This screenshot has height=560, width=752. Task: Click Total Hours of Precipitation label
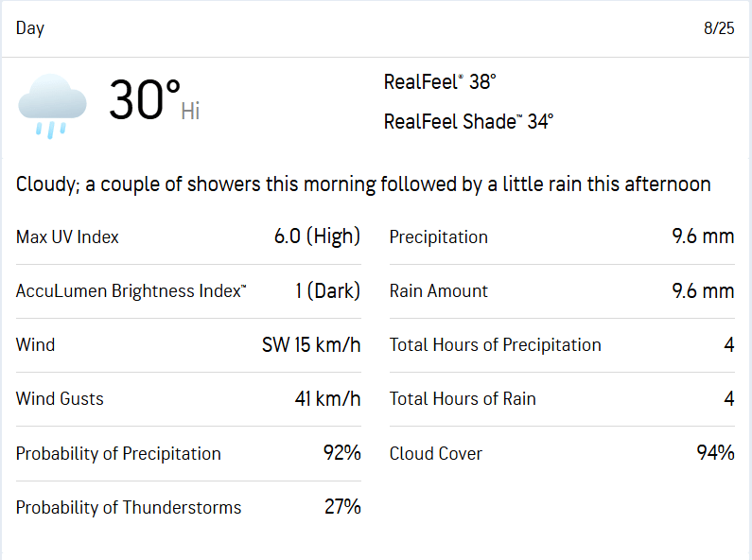pos(495,345)
